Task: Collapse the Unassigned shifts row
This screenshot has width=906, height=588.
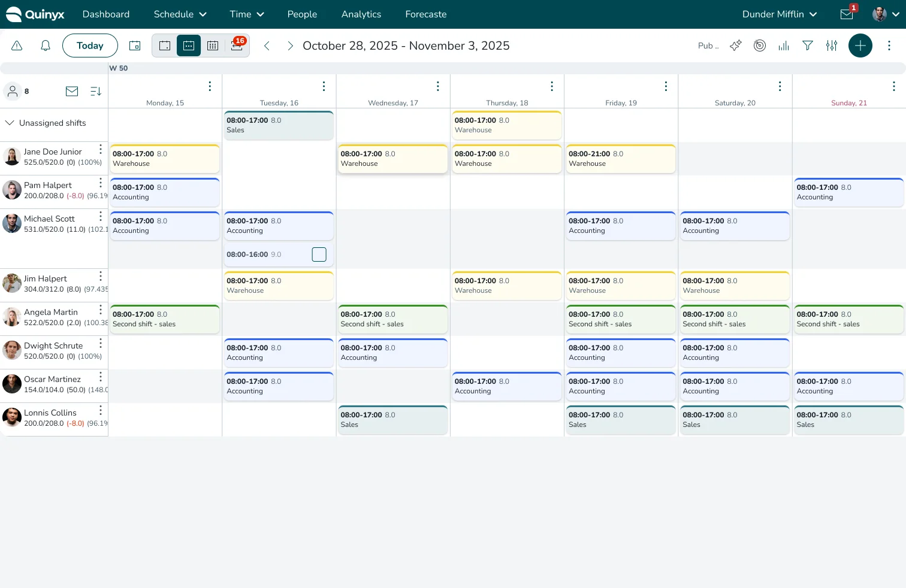Action: click(10, 123)
